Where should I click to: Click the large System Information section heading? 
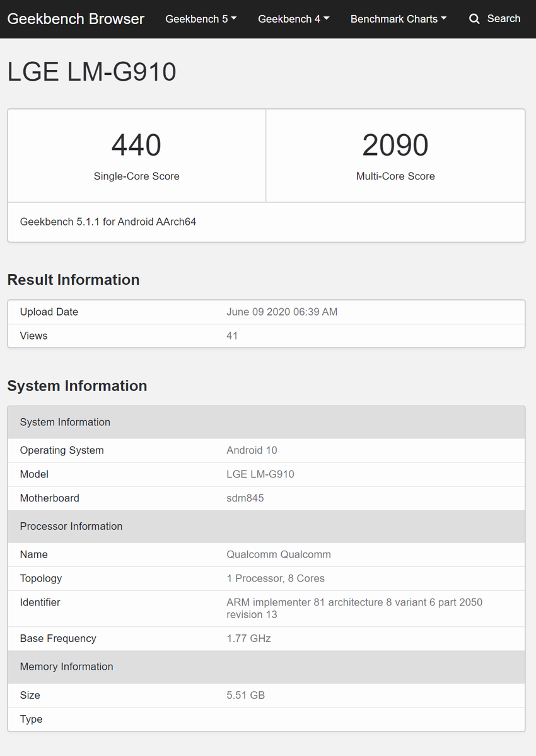[78, 386]
